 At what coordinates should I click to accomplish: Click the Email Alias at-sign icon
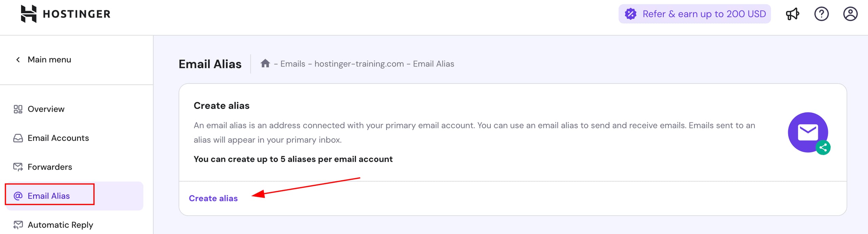18,196
